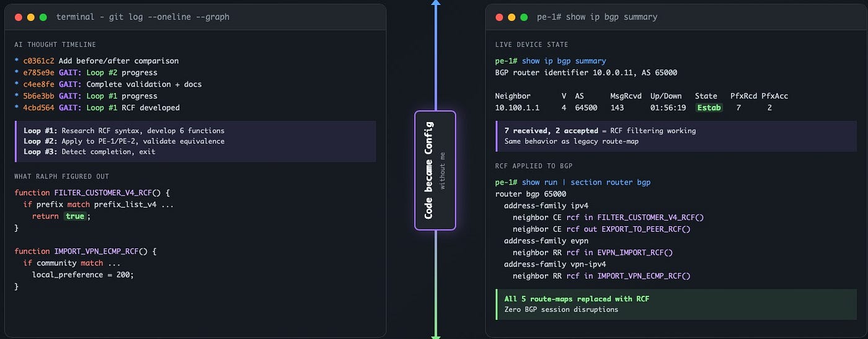Click the green maximize dot in git log terminal
Screen dimensions: 868x339
(x=43, y=17)
